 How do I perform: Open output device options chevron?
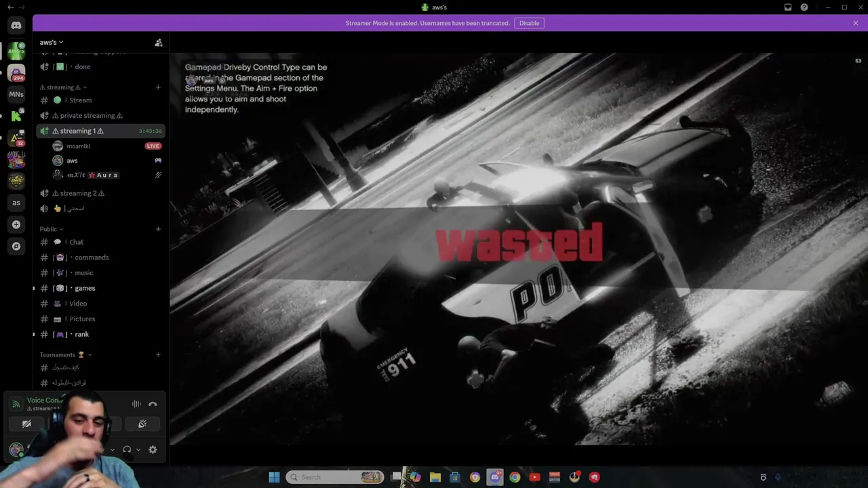coord(138,449)
